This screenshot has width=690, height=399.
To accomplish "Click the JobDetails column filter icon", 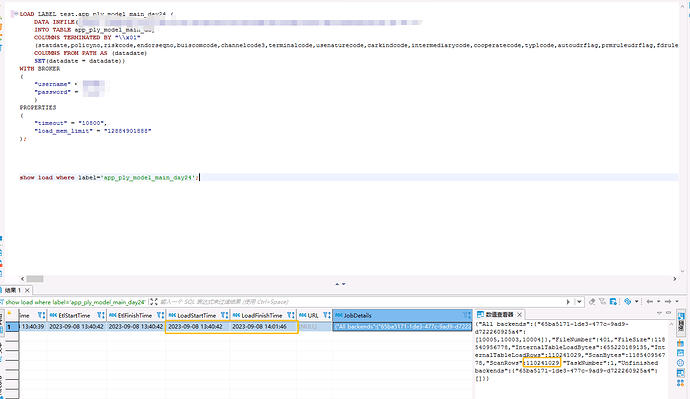I will 466,315.
